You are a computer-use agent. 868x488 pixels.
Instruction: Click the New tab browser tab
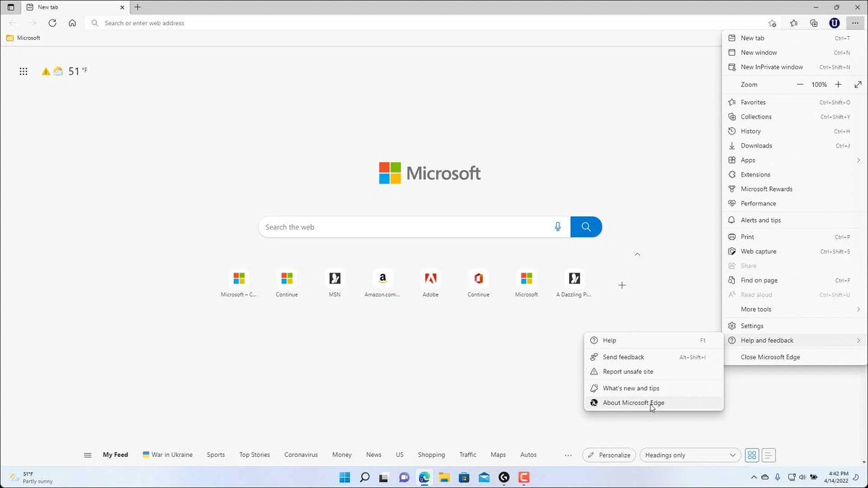pyautogui.click(x=74, y=7)
